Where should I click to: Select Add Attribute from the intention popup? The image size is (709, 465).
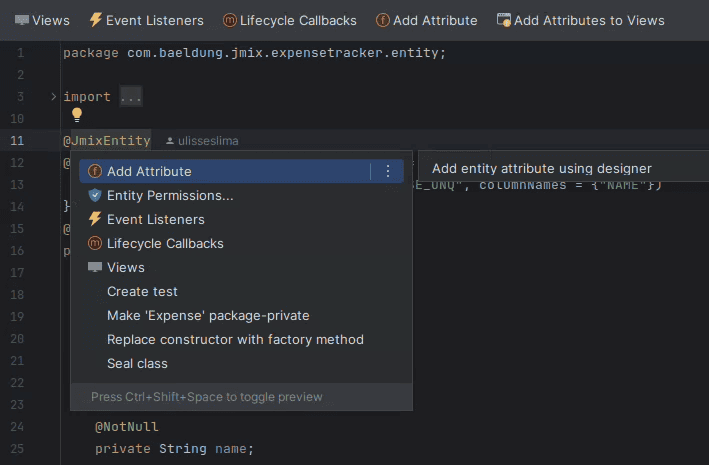149,172
